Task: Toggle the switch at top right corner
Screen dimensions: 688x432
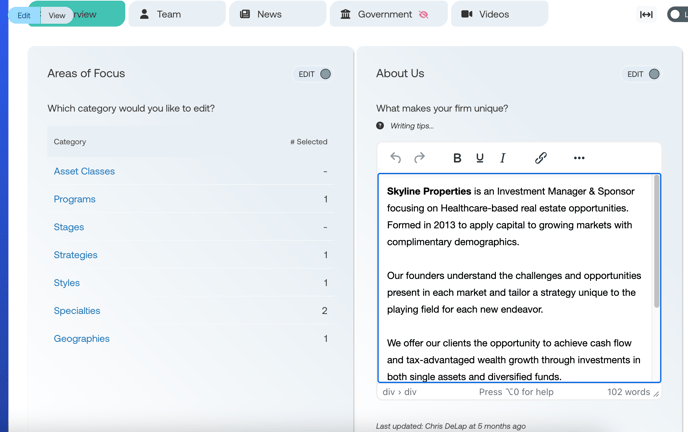Action: click(677, 14)
